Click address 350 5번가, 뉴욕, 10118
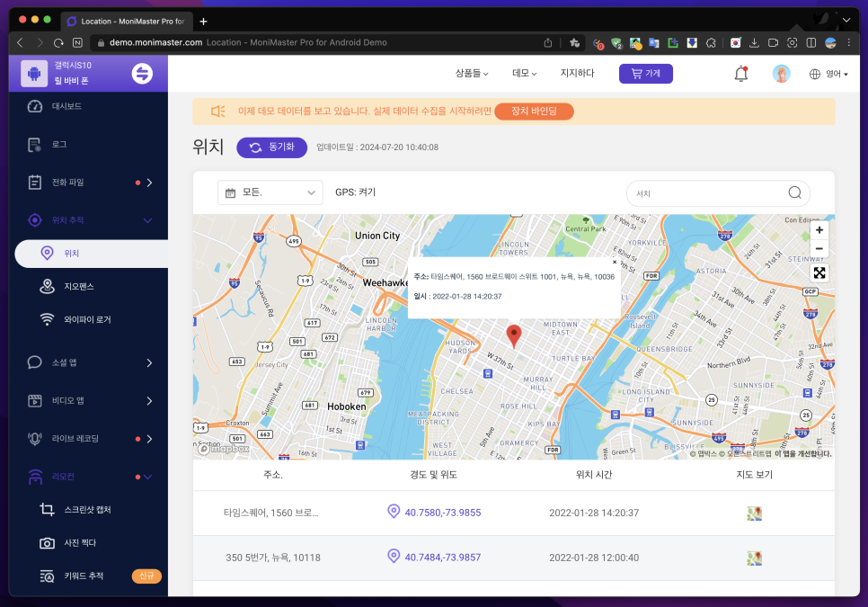 tap(273, 558)
